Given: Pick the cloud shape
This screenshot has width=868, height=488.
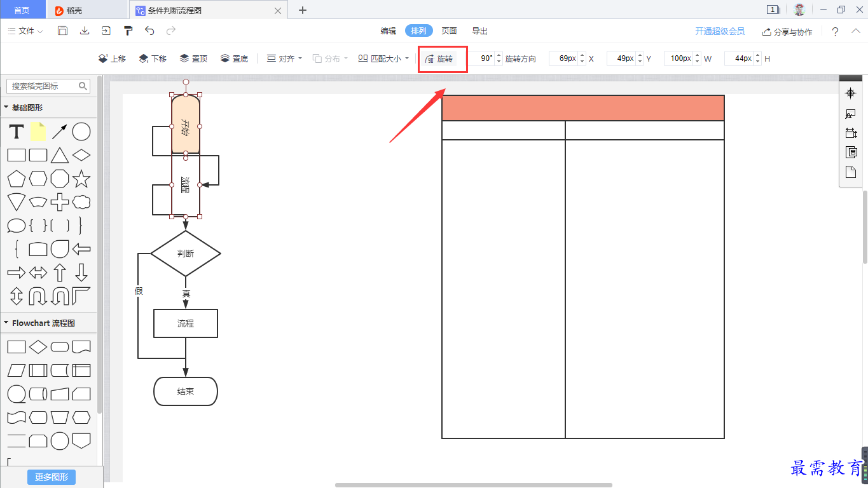Looking at the screenshot, I should pos(81,202).
